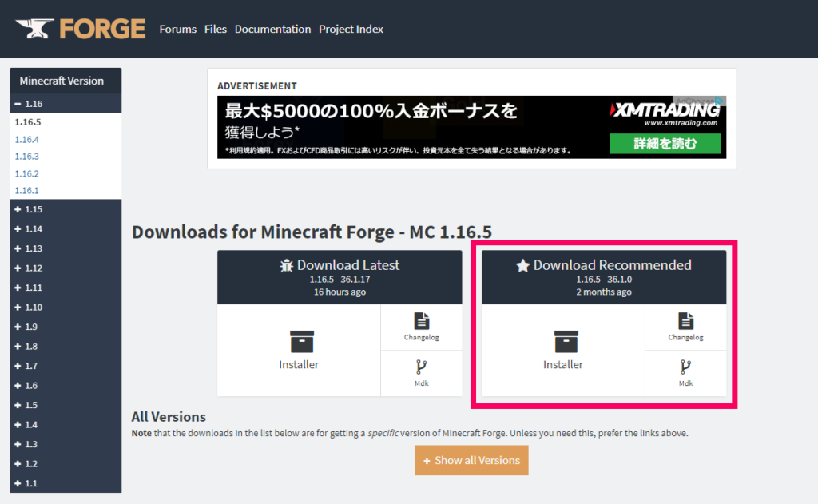This screenshot has height=504, width=818.
Task: Click Installer icon under Download Recommended
Action: point(566,342)
